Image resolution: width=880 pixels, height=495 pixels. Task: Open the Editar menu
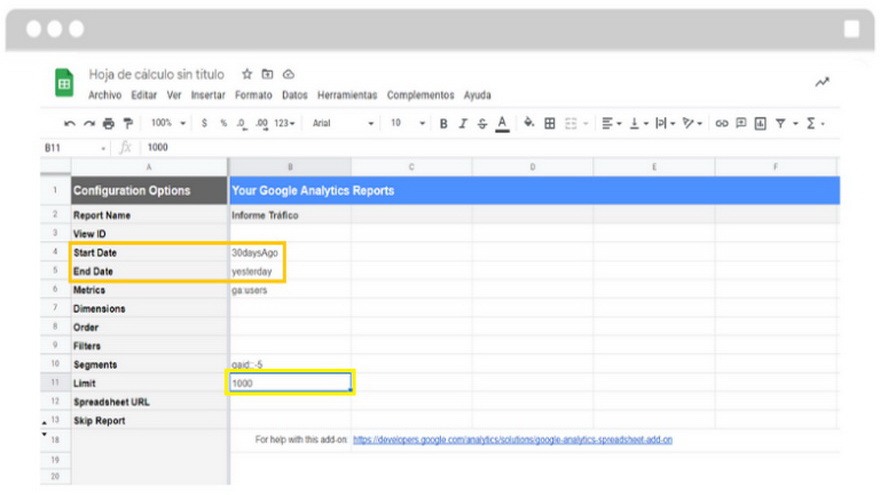144,95
